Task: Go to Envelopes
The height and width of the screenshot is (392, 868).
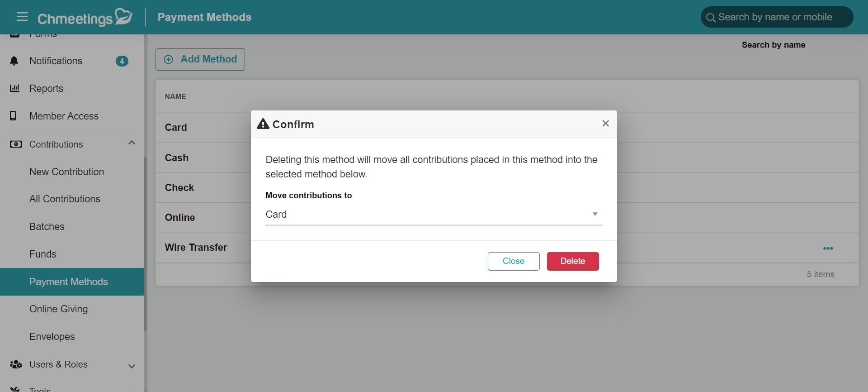Action: click(x=52, y=337)
